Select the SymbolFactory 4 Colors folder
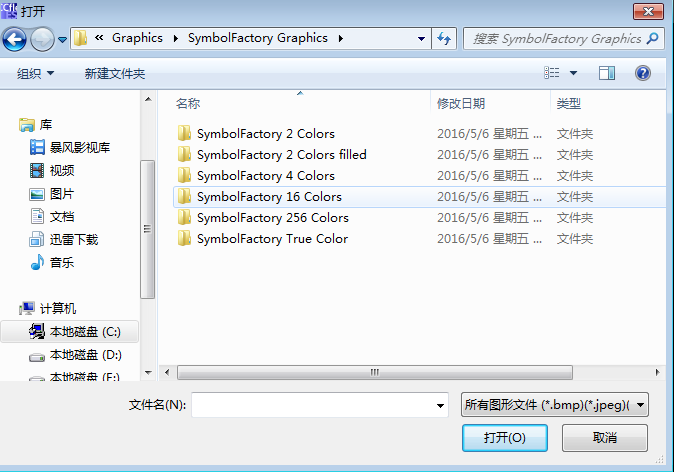Image resolution: width=674 pixels, height=472 pixels. pyautogui.click(x=266, y=176)
